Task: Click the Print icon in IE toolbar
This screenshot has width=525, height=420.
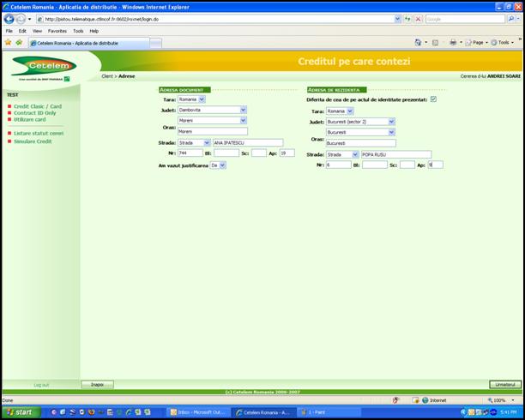Action: coord(453,42)
